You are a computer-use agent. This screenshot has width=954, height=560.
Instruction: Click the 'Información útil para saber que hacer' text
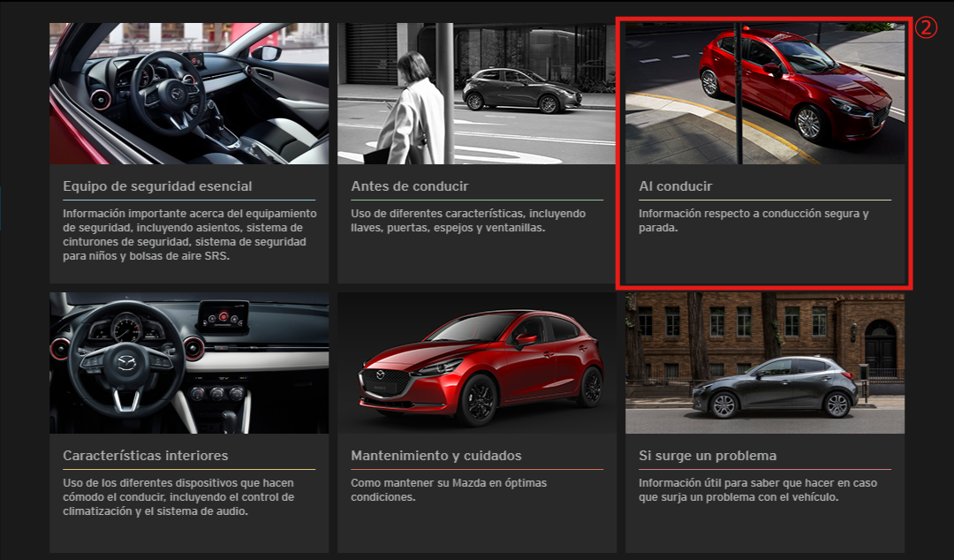pyautogui.click(x=757, y=490)
